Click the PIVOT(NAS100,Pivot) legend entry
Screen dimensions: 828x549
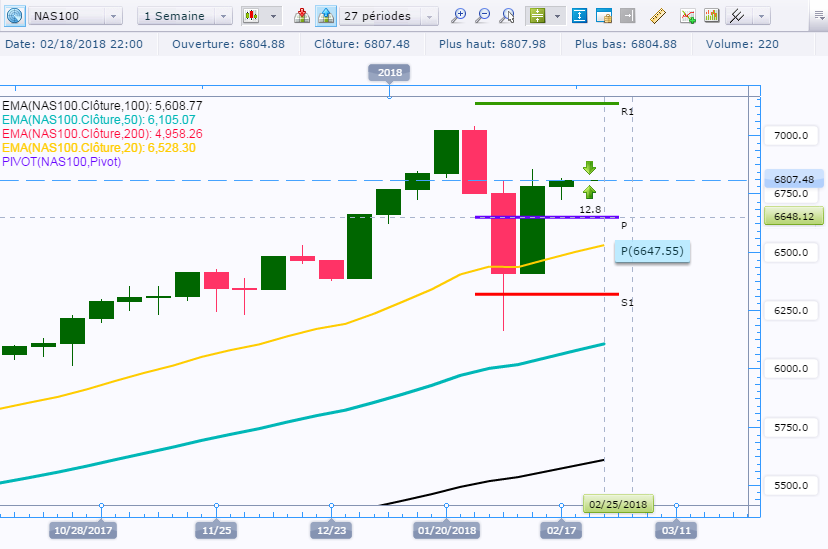[62, 162]
